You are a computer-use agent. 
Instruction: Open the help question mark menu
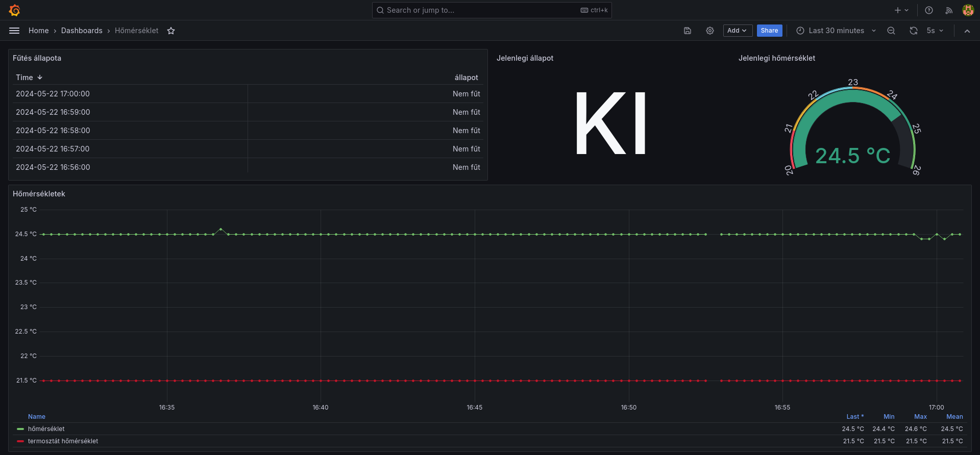click(929, 10)
